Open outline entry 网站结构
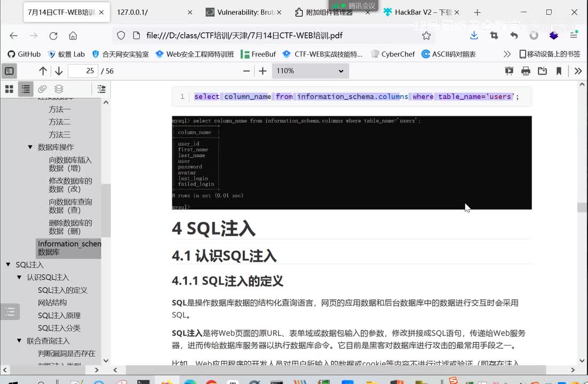The image size is (588, 384). click(x=52, y=302)
